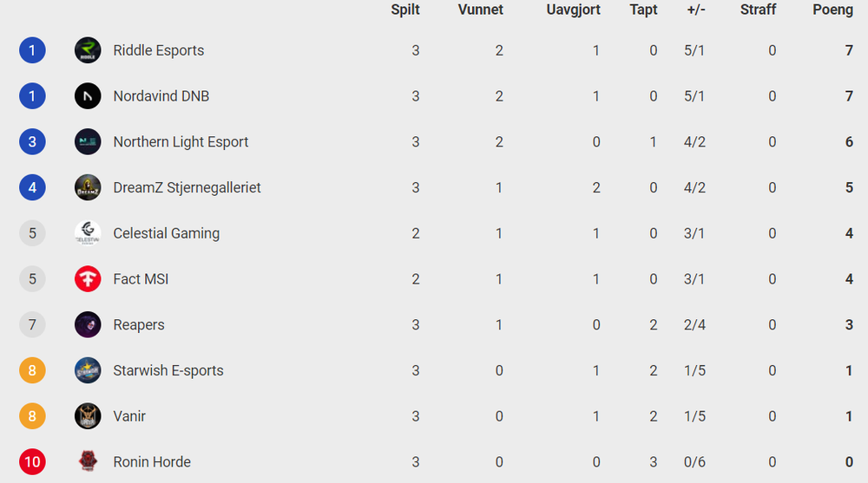The height and width of the screenshot is (483, 868).
Task: Open the DreamZ Stjernegalleriet team link
Action: click(x=187, y=188)
